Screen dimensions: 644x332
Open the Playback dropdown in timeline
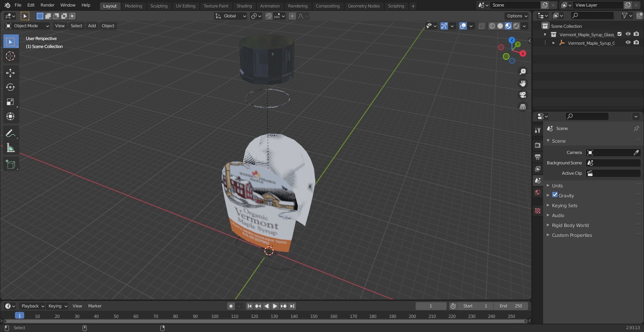[x=32, y=306]
